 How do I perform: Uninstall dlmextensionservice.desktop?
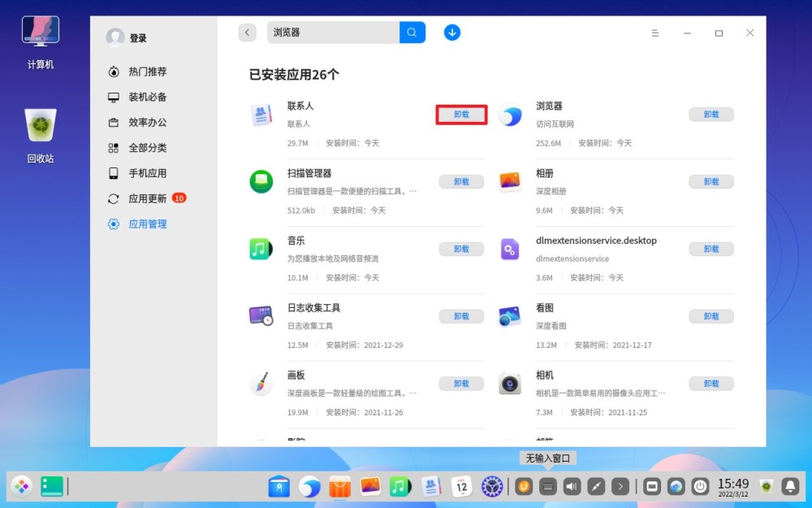711,249
